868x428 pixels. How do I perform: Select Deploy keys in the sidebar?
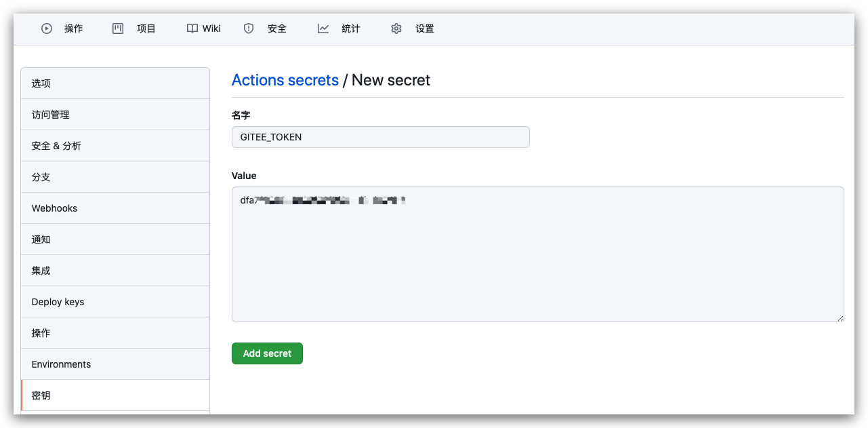(115, 302)
